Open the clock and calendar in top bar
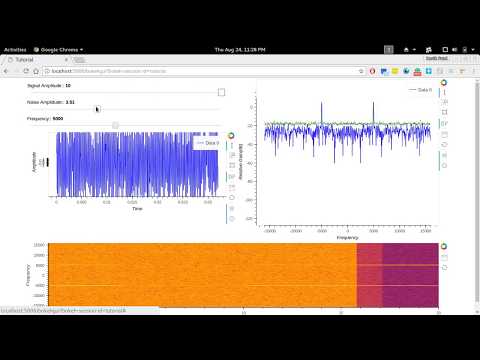 coord(240,50)
